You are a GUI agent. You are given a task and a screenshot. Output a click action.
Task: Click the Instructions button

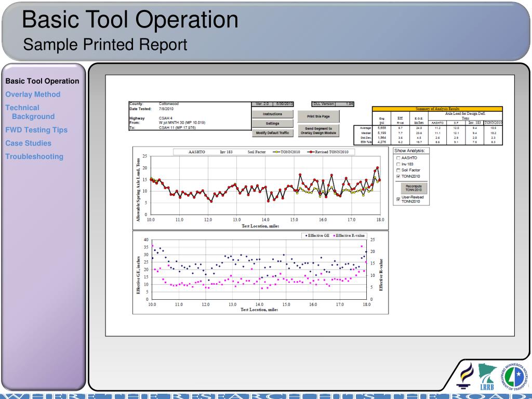(x=272, y=114)
